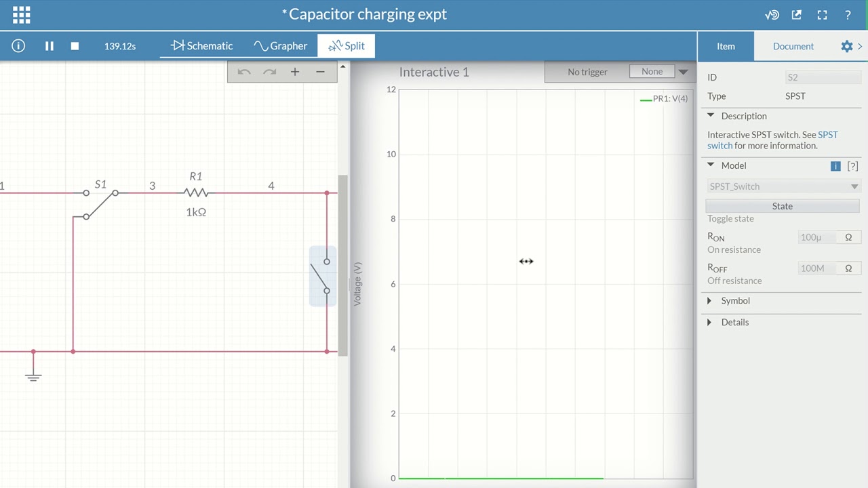Click the On resistance Ω unit button
868x488 pixels.
tap(848, 237)
